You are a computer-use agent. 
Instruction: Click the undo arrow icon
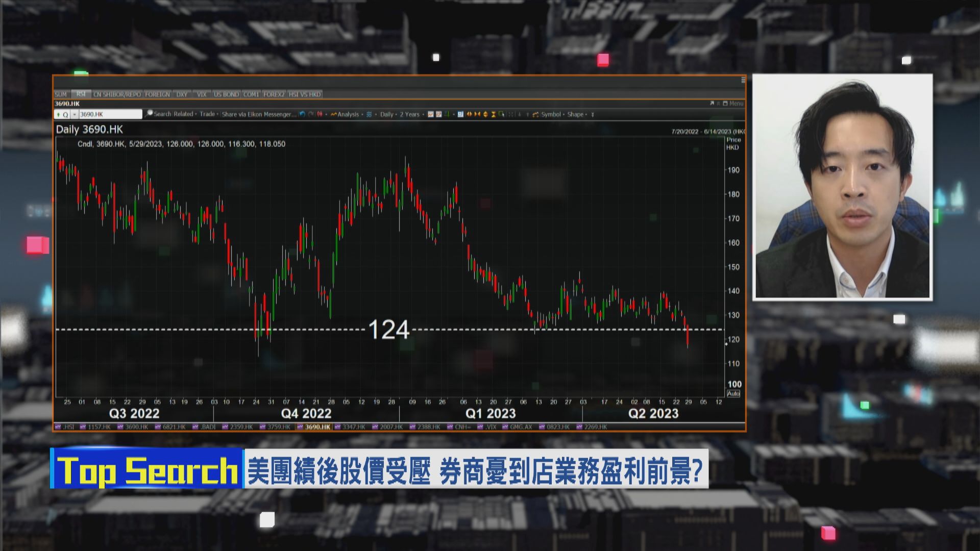[302, 114]
